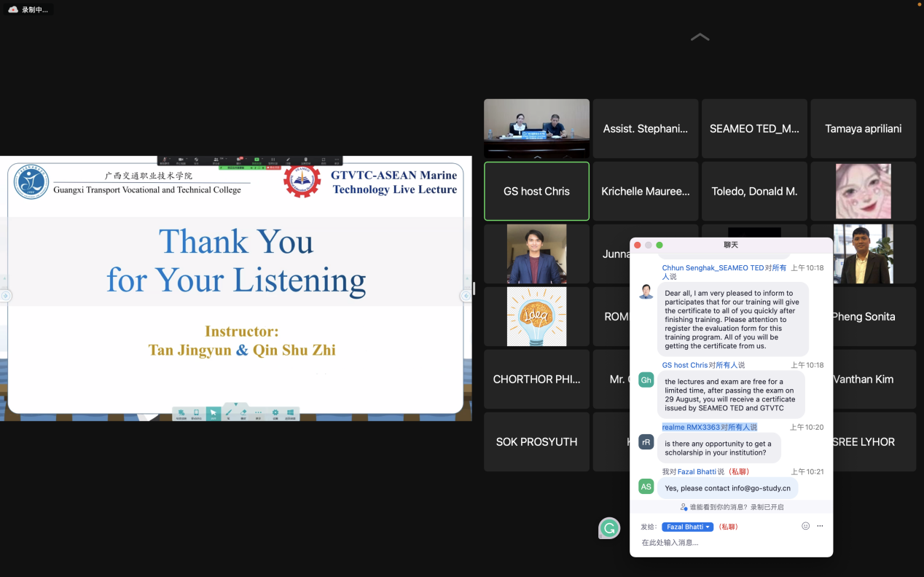Image resolution: width=924 pixels, height=577 pixels.
Task: Click the chat message input field
Action: [x=729, y=543]
